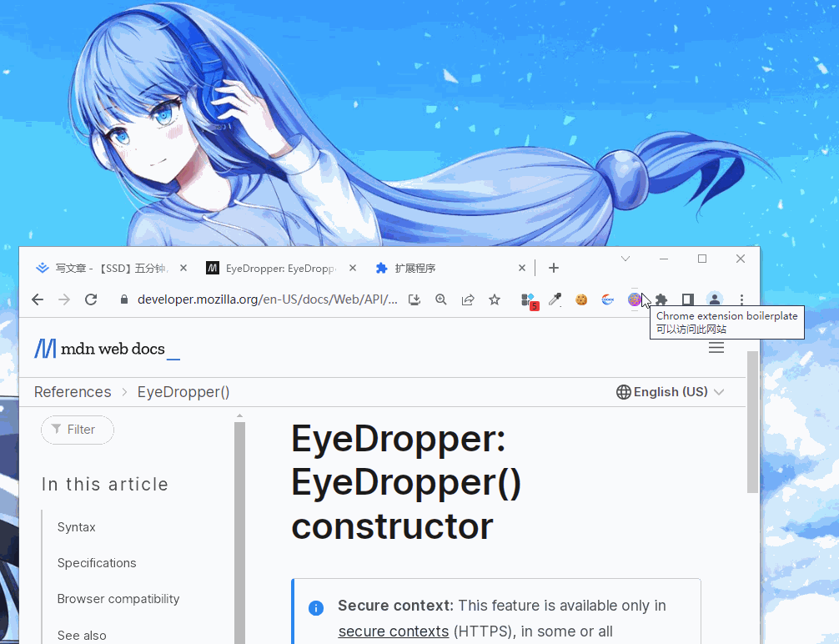Open the Chrome extension boilerplate icon
The width and height of the screenshot is (839, 644).
634,299
